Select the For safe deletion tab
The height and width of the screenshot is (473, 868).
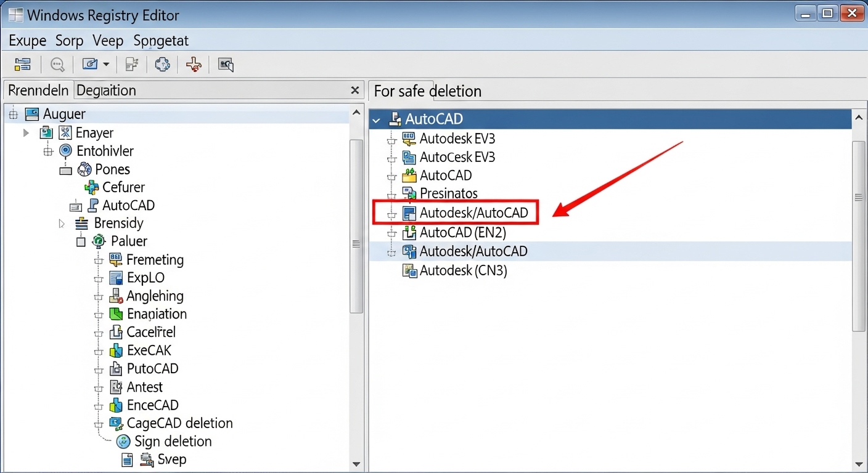pos(427,91)
